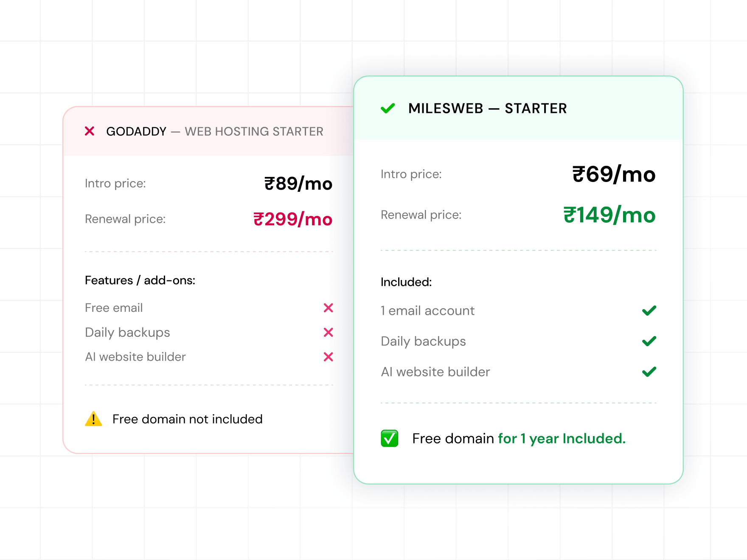Screen dimensions: 747x560
Task: Click the GODADDY heading text
Action: pos(136,132)
